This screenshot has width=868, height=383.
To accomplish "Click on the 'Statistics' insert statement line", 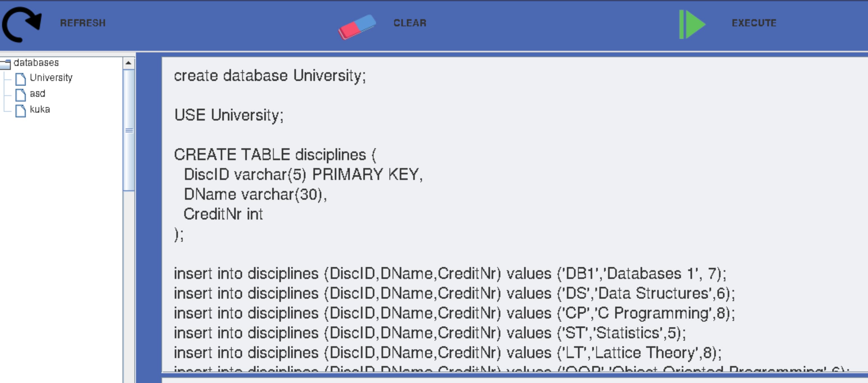I will click(430, 333).
